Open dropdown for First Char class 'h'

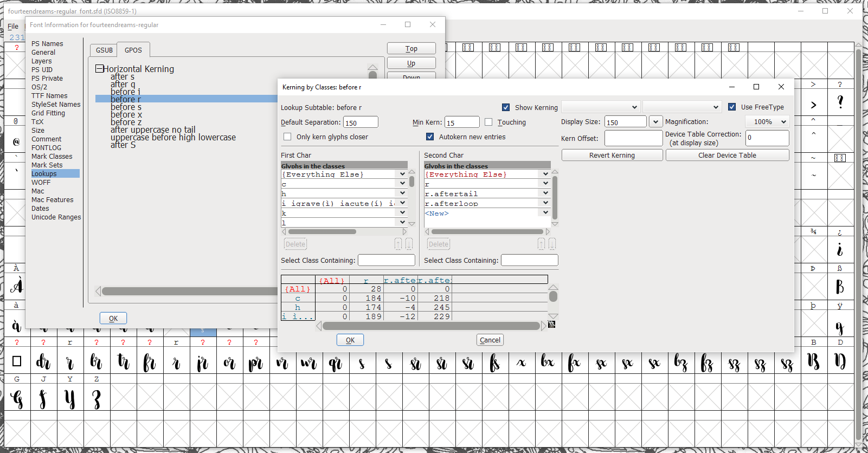[402, 193]
